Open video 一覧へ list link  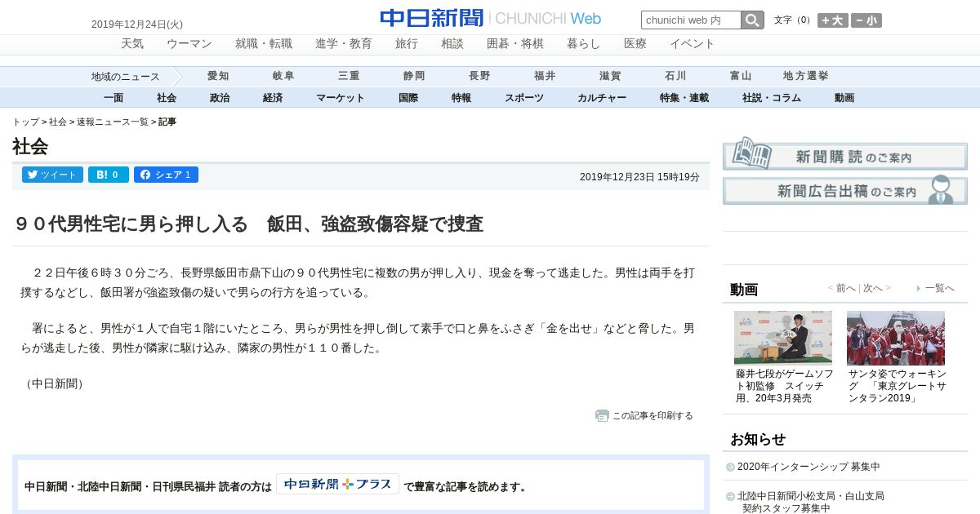click(x=939, y=288)
